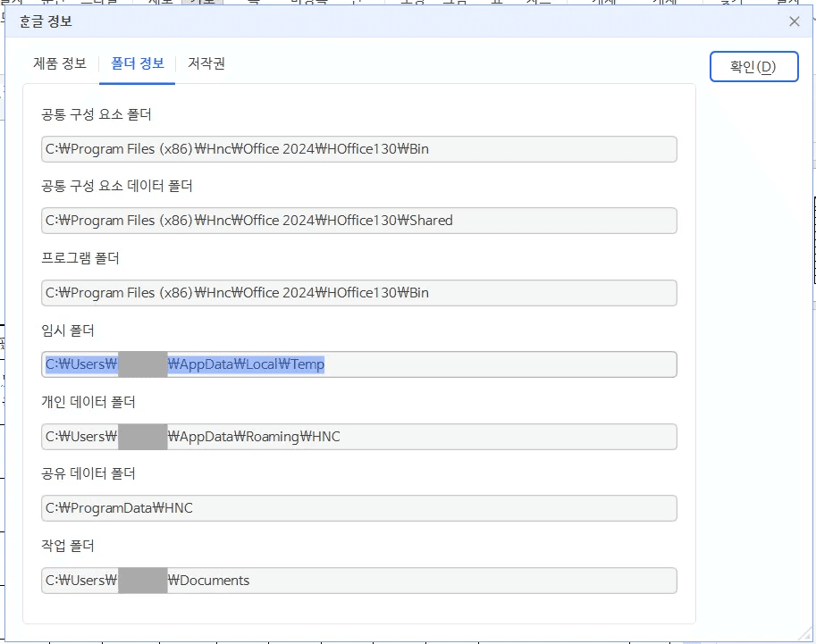The height and width of the screenshot is (644, 816).
Task: Click the 공통 구성 요소 데이터 폴더 path field
Action: (x=358, y=221)
